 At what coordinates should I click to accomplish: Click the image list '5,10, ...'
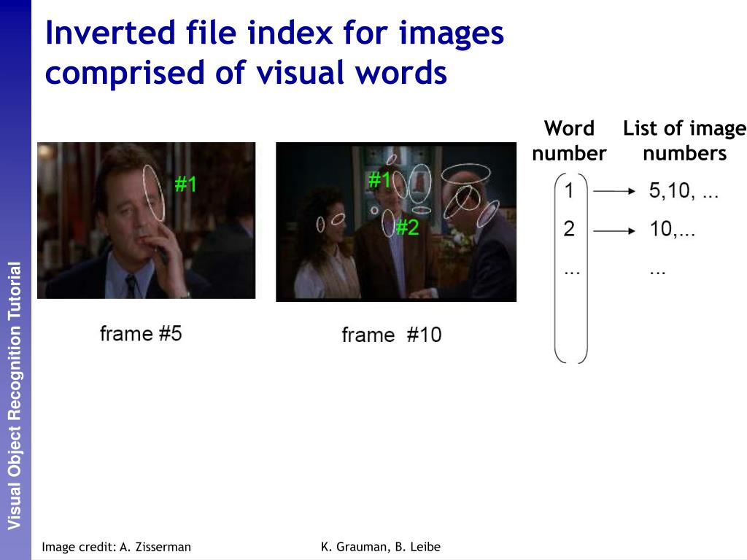pyautogui.click(x=684, y=191)
